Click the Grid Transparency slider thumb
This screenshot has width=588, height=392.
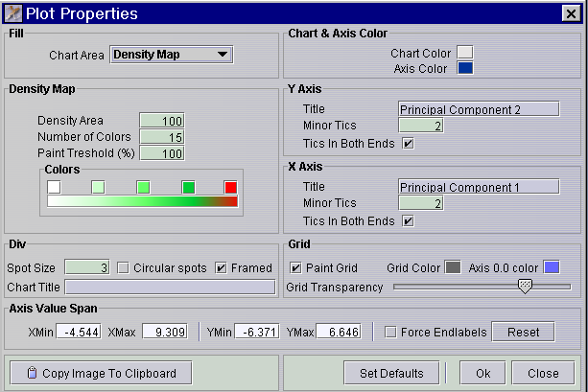(525, 287)
